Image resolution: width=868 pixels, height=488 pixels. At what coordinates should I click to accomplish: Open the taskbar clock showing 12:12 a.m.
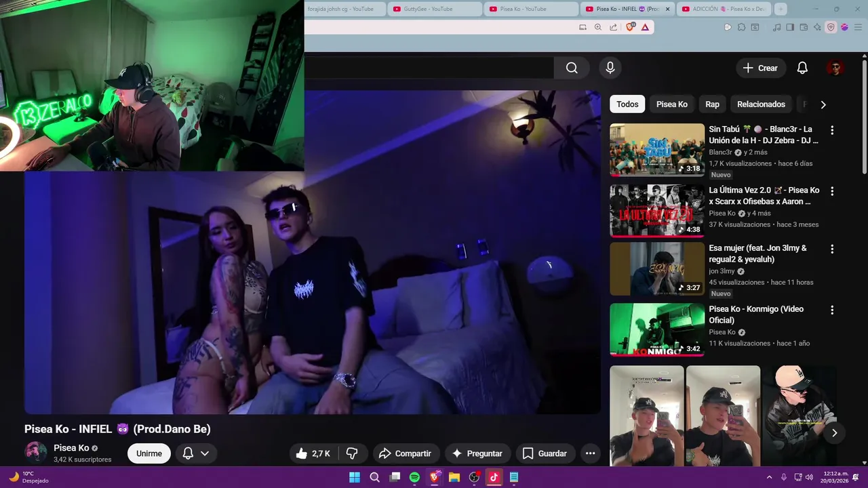coord(835,477)
